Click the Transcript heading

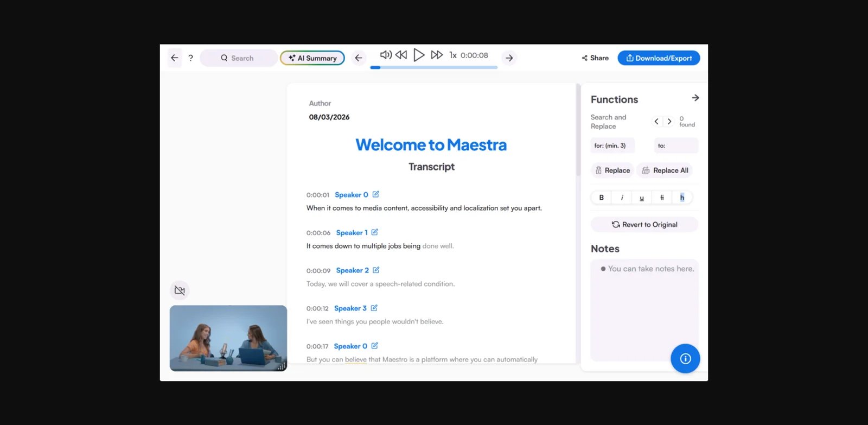(431, 167)
